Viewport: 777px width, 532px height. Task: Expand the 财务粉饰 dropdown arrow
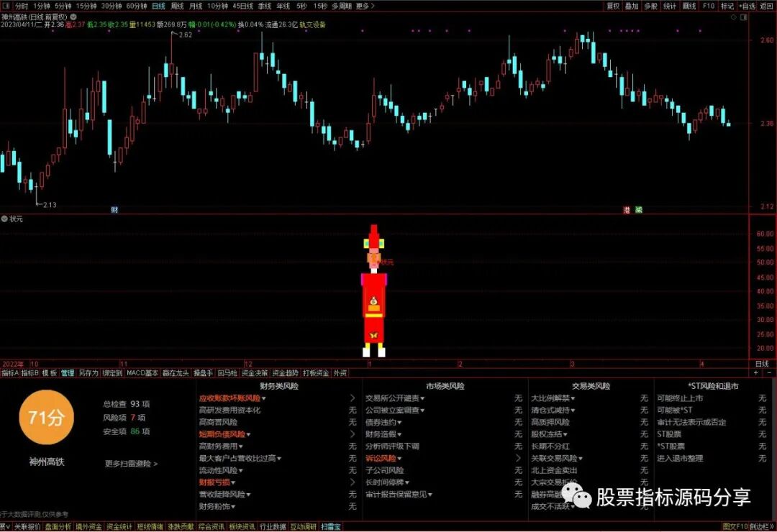(x=233, y=508)
